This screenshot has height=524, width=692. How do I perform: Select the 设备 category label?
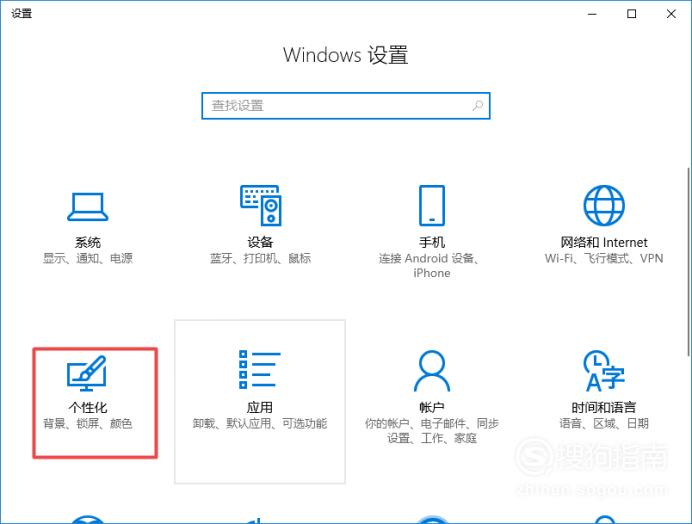pos(260,242)
